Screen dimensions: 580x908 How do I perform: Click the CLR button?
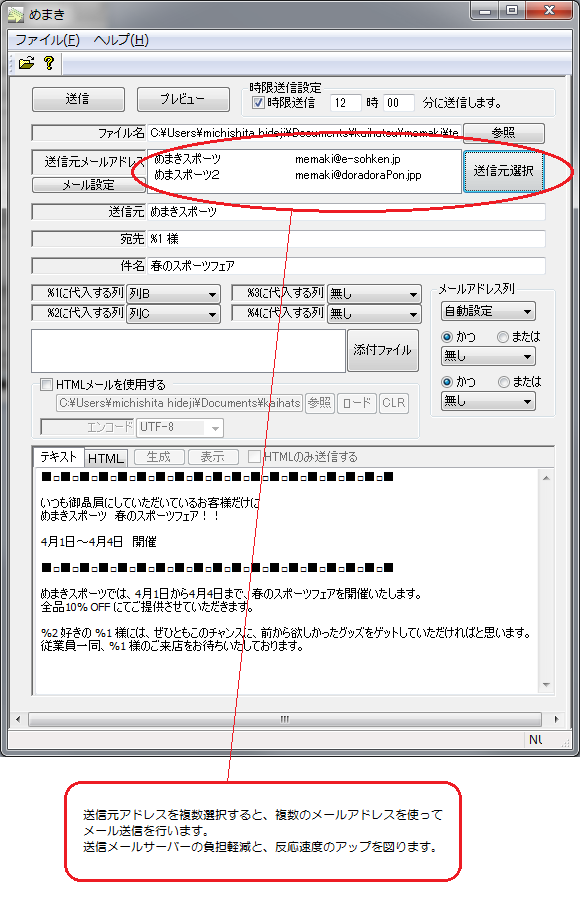point(394,402)
